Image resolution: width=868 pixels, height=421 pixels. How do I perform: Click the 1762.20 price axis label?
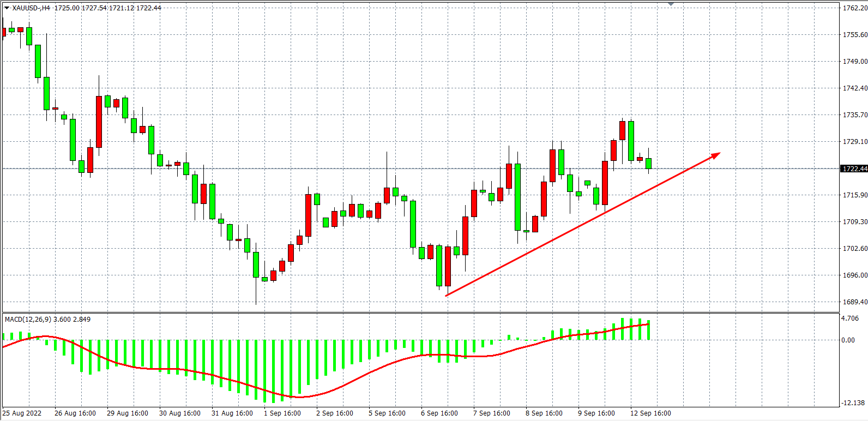(854, 8)
